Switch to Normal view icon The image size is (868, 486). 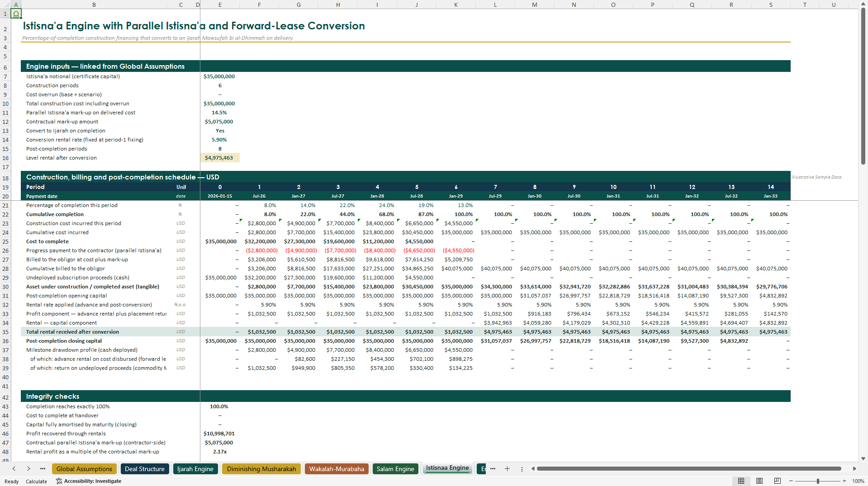tap(741, 481)
